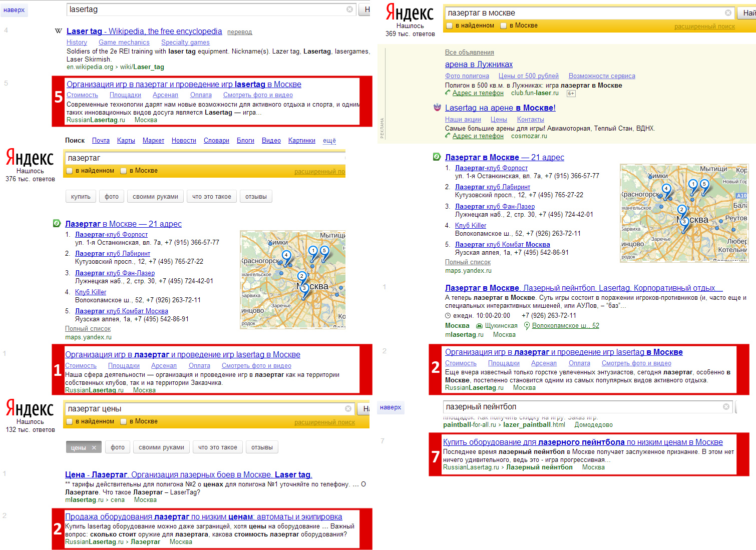756x550 pixels.
Task: Go to the Новости service
Action: tap(184, 141)
